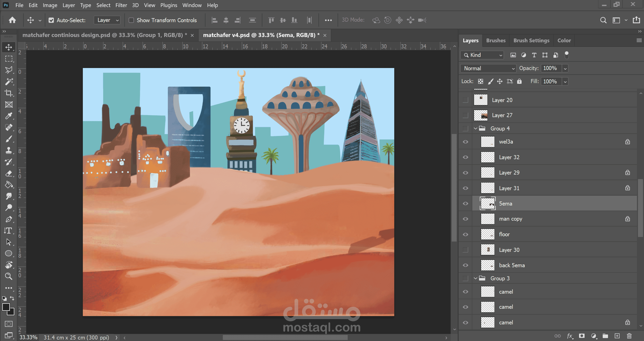Viewport: 644px width, 341px height.
Task: Click the Delete layer trash icon
Action: click(x=629, y=336)
